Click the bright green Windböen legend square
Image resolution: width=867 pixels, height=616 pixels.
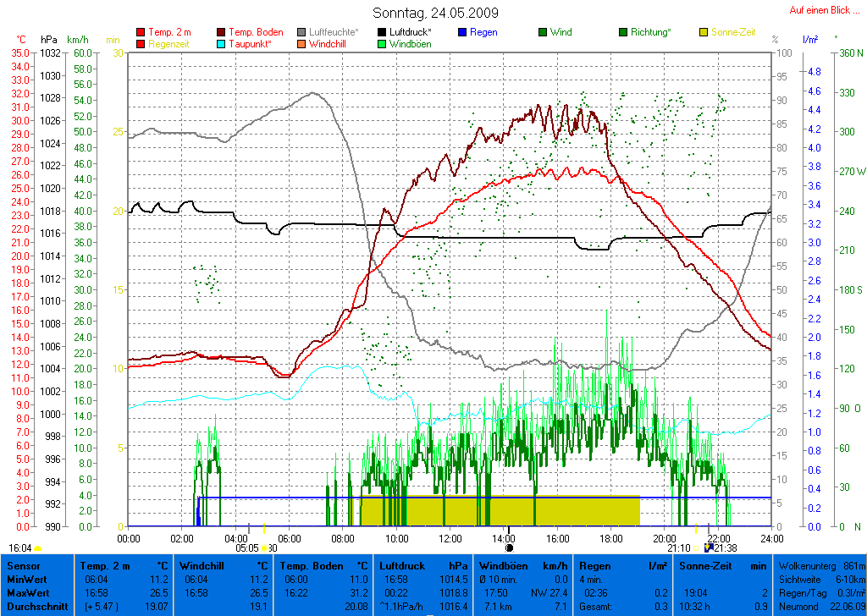[x=381, y=44]
